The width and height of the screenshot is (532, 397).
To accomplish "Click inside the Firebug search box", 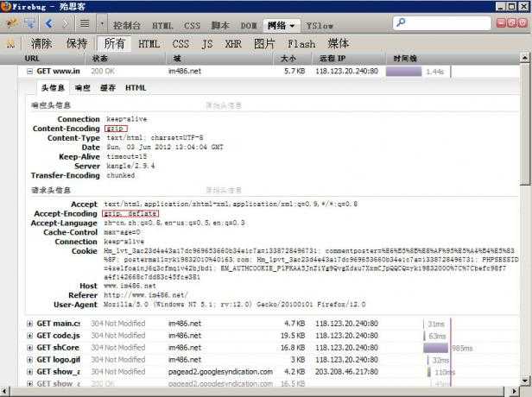I will coord(442,23).
